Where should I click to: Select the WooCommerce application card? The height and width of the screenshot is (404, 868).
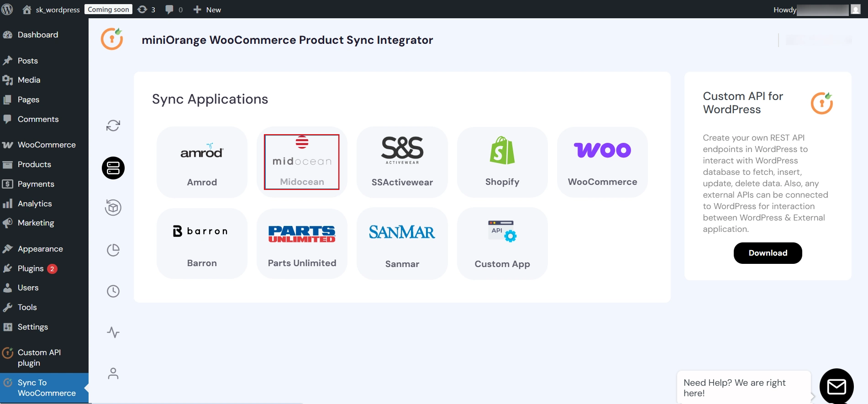click(602, 162)
